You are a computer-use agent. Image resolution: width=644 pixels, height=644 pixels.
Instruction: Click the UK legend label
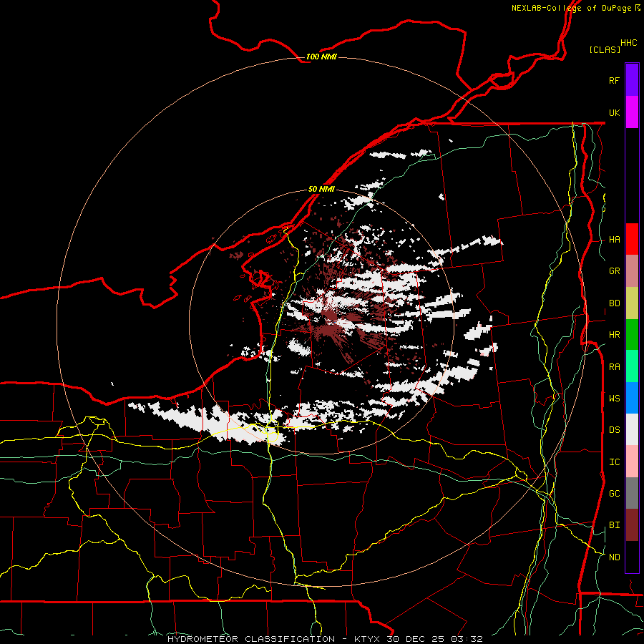click(x=614, y=112)
